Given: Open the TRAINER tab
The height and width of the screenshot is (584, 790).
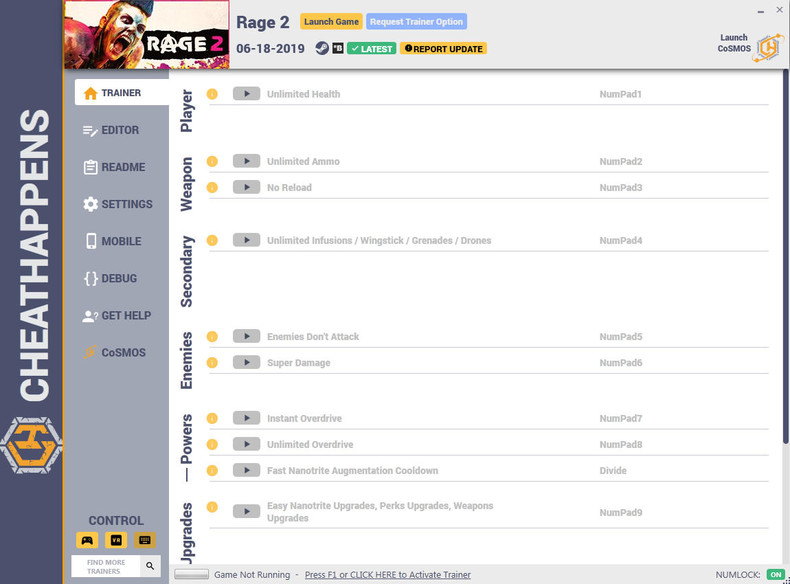Looking at the screenshot, I should (x=121, y=93).
